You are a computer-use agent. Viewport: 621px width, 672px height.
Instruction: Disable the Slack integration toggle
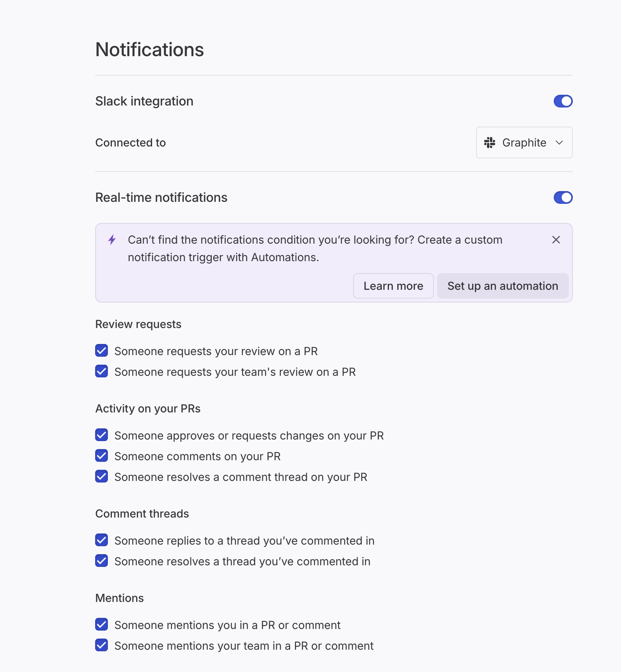point(562,101)
